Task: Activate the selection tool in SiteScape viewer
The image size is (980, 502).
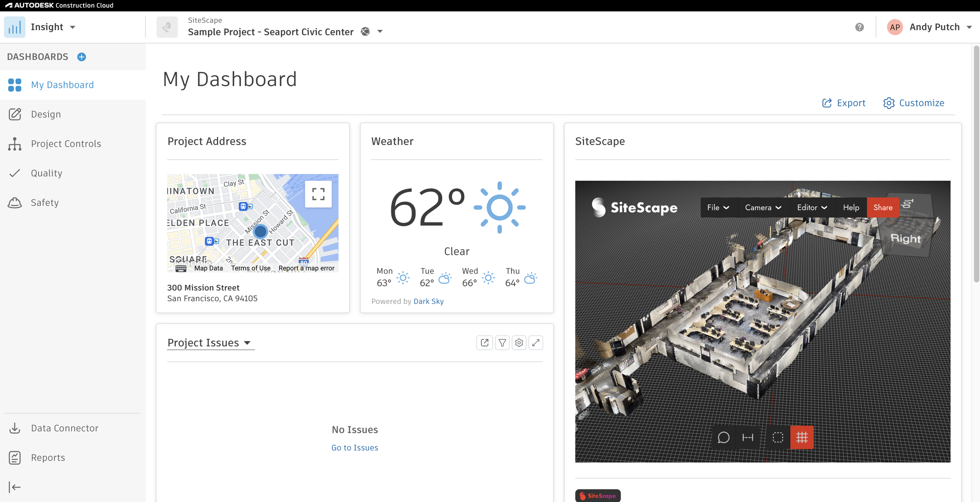Action: [x=778, y=437]
